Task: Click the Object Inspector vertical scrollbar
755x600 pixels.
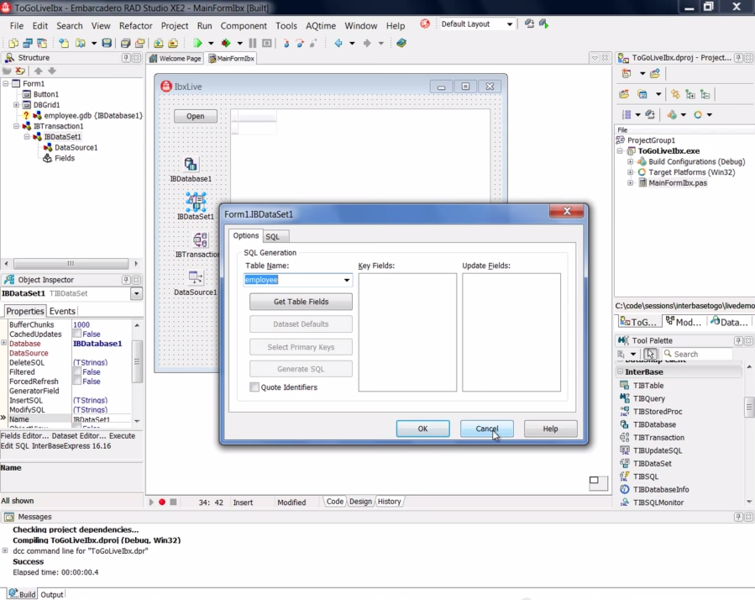Action: click(137, 362)
